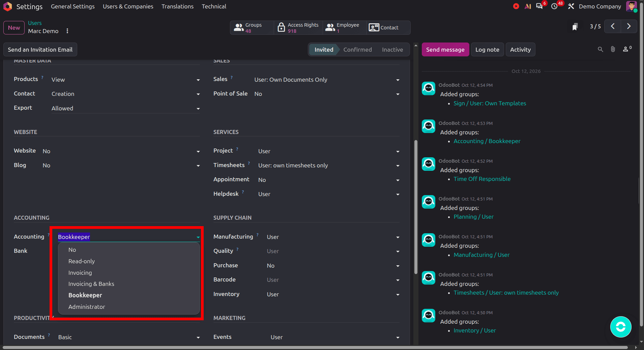Select Invoicing accounting level

[x=129, y=273]
